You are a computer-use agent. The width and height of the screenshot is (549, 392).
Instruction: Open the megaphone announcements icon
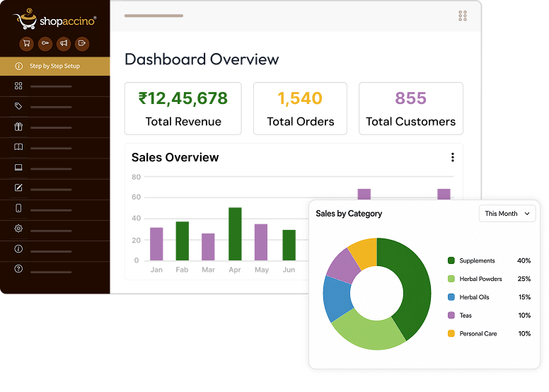click(64, 44)
